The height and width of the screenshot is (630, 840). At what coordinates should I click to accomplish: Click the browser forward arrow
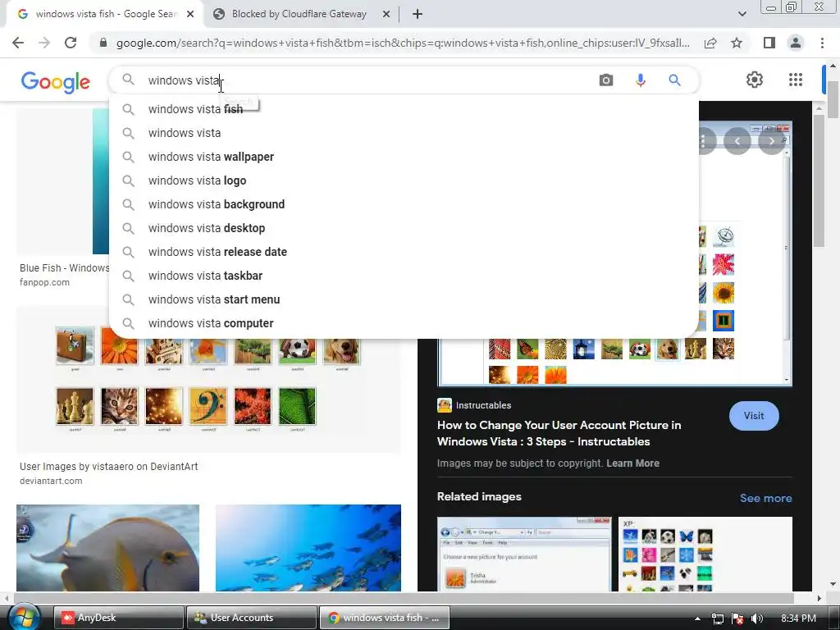point(44,43)
